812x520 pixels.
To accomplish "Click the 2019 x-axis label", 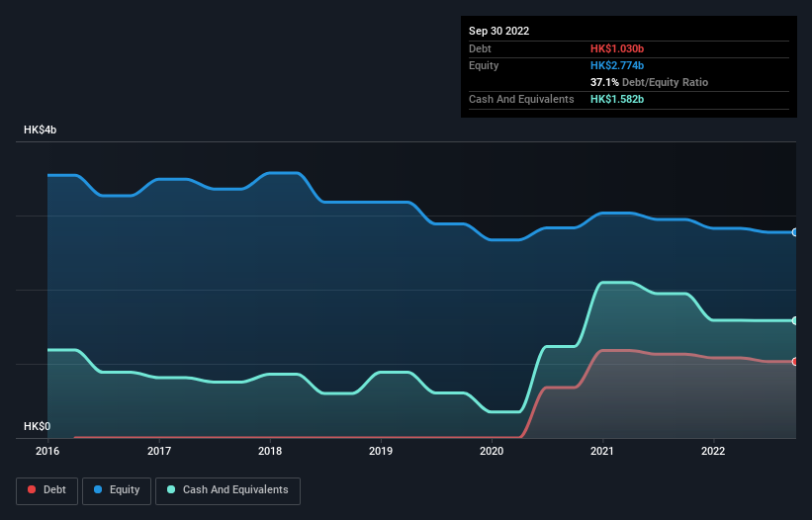I will pos(381,451).
